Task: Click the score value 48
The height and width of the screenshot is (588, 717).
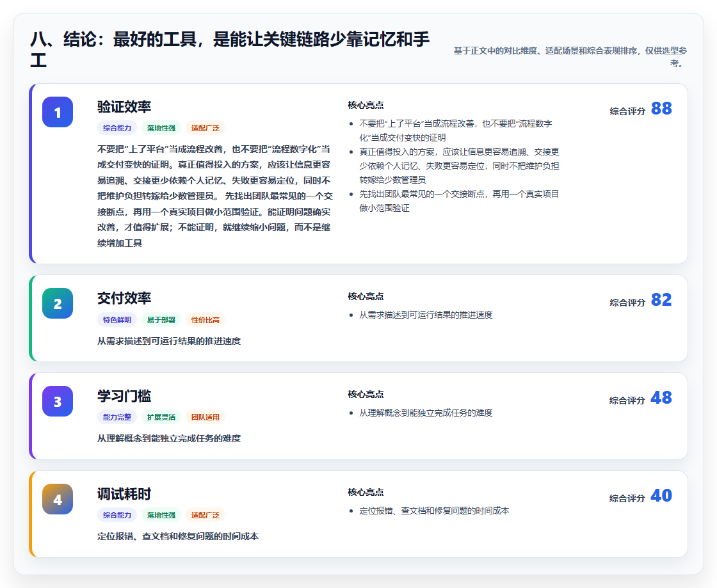Action: click(661, 397)
